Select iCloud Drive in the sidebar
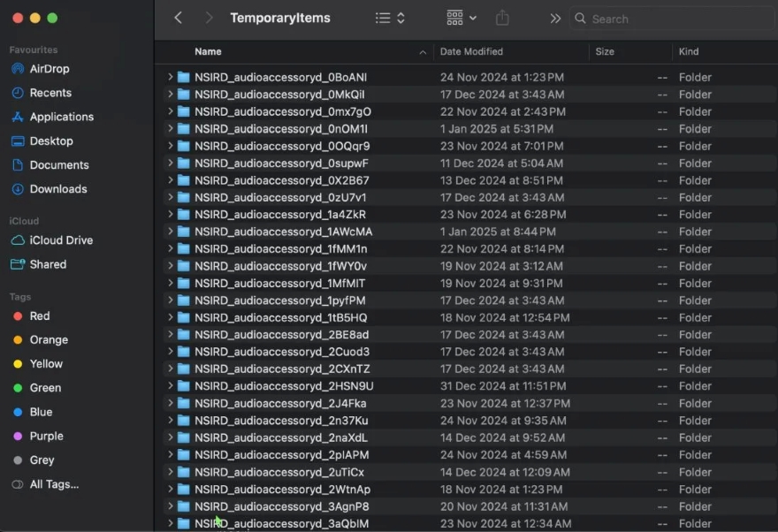Image resolution: width=778 pixels, height=532 pixels. [x=61, y=240]
